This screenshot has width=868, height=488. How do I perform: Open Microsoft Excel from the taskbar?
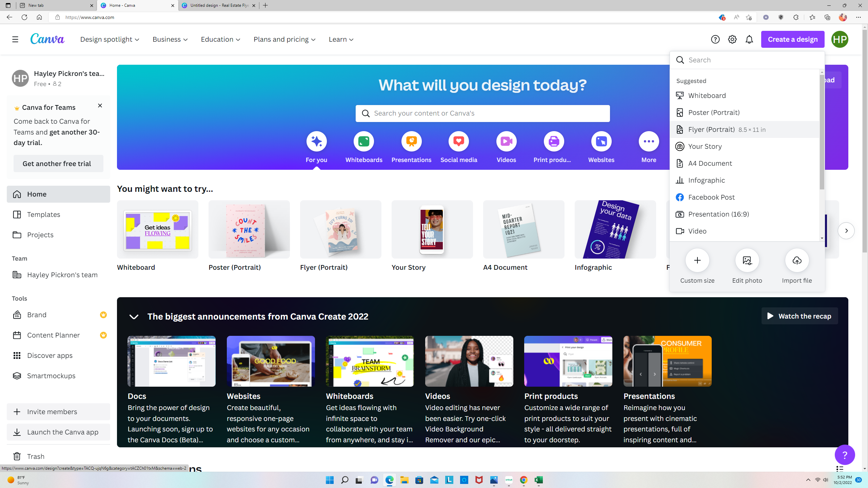(538, 480)
